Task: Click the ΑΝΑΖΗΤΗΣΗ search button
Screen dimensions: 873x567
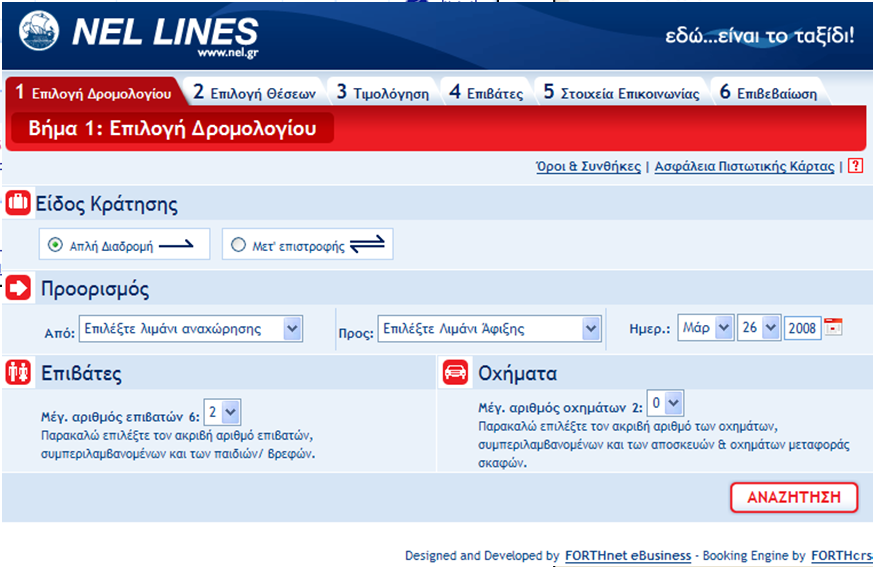Action: (794, 497)
